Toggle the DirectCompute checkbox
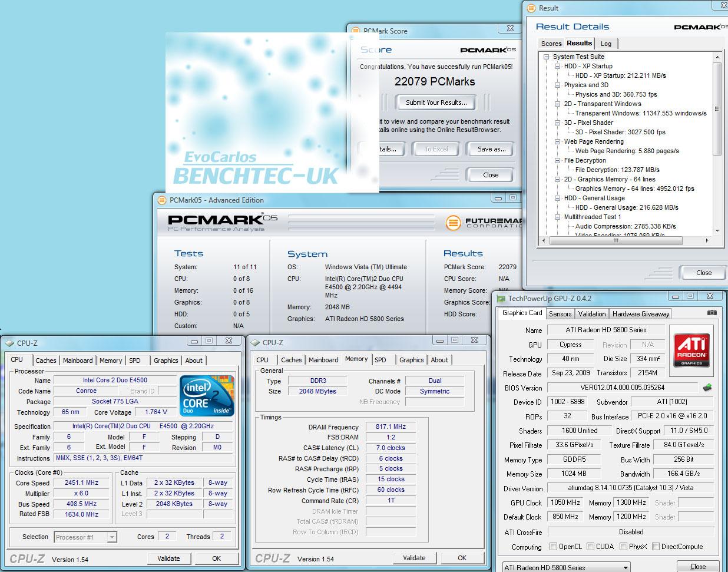 (656, 547)
